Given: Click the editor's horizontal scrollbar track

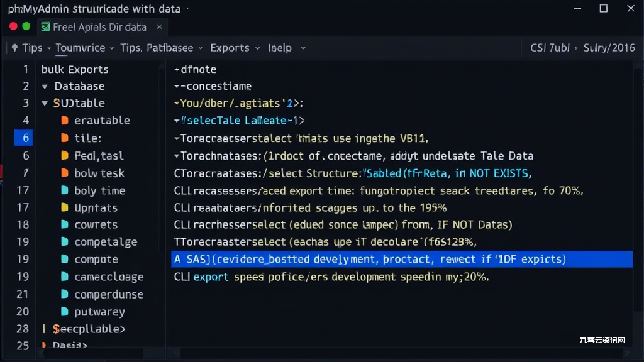Looking at the screenshot, I should 401,353.
